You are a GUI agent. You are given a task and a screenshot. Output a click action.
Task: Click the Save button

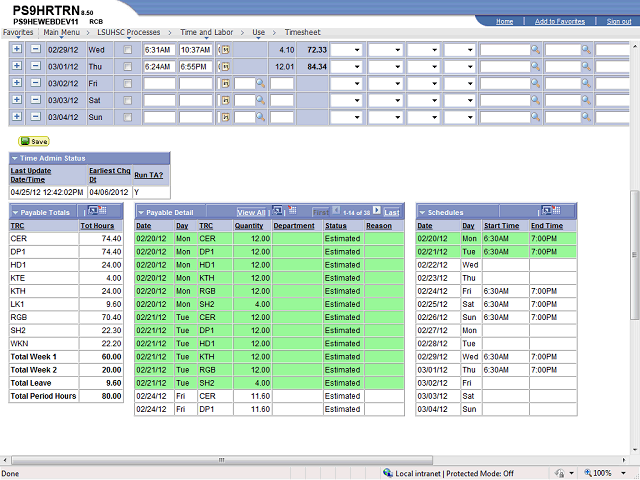click(x=34, y=141)
